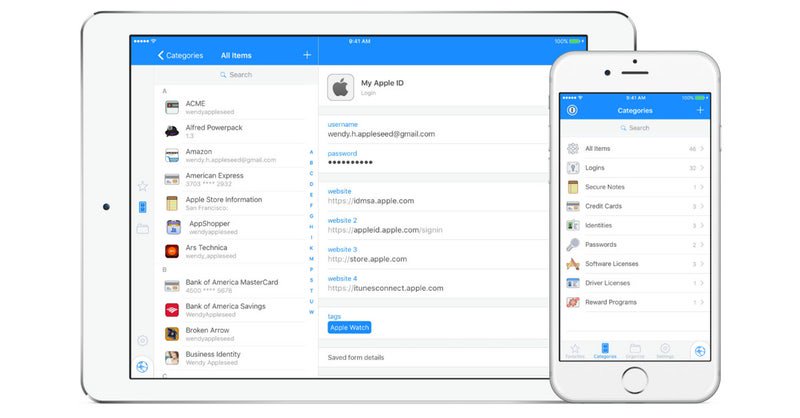800x418 pixels.
Task: Tap Driver Licenses row on iPhone
Action: pyautogui.click(x=635, y=283)
